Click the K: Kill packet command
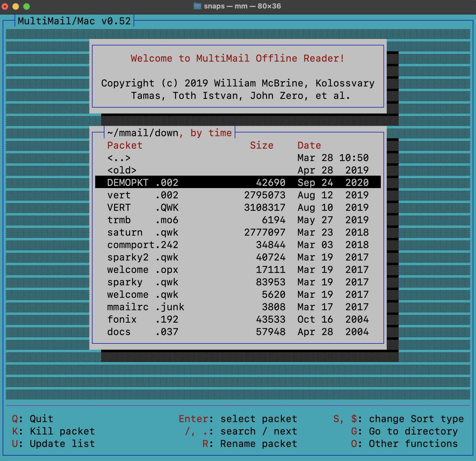 click(54, 431)
